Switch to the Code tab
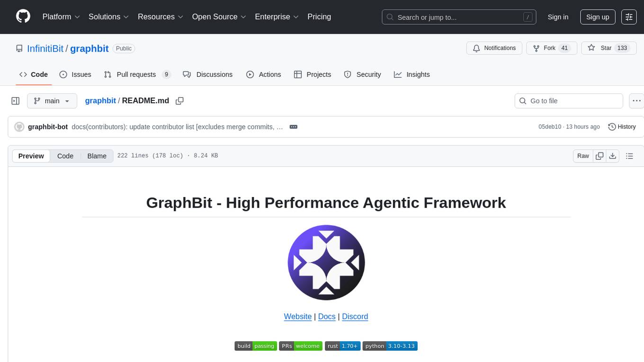Viewport: 644px width, 362px height. coord(34,74)
